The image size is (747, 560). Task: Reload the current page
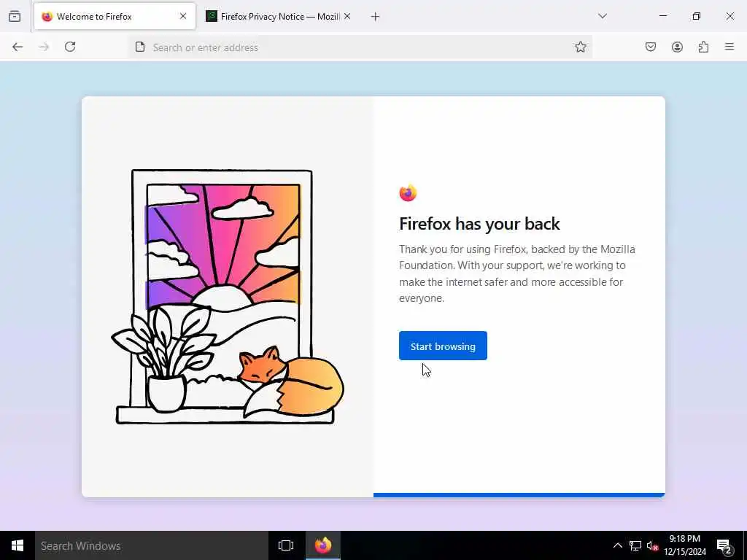coord(70,47)
